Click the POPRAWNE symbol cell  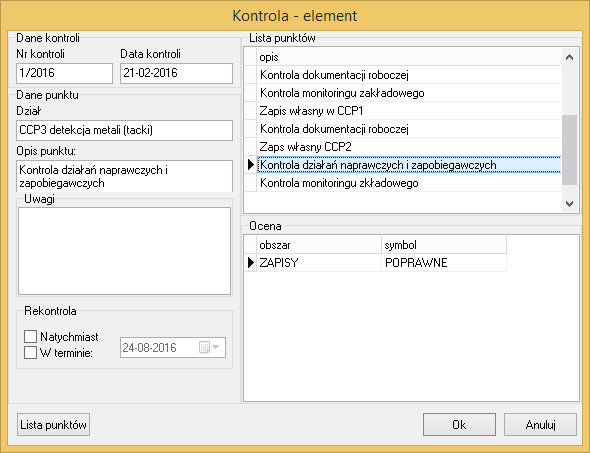coord(444,262)
